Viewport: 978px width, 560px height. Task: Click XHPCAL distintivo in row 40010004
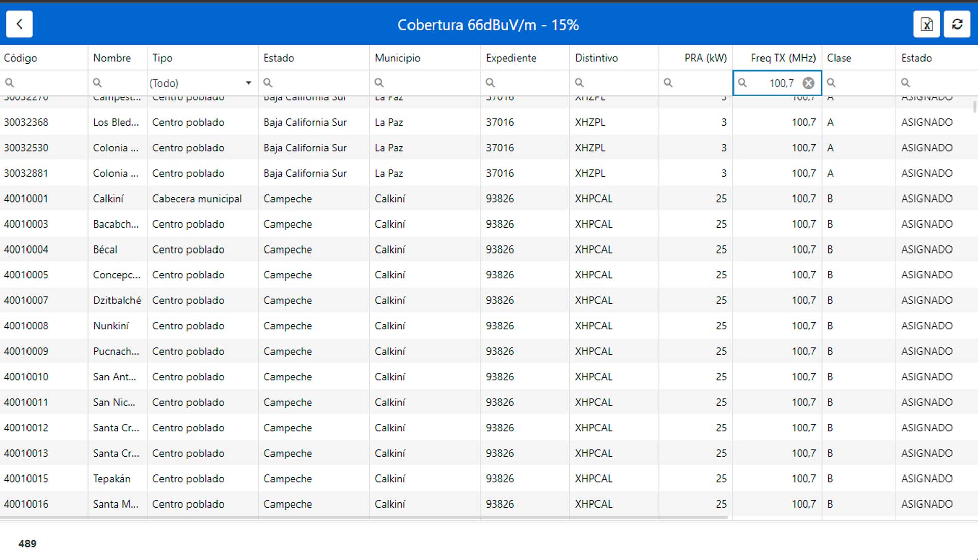tap(614, 249)
